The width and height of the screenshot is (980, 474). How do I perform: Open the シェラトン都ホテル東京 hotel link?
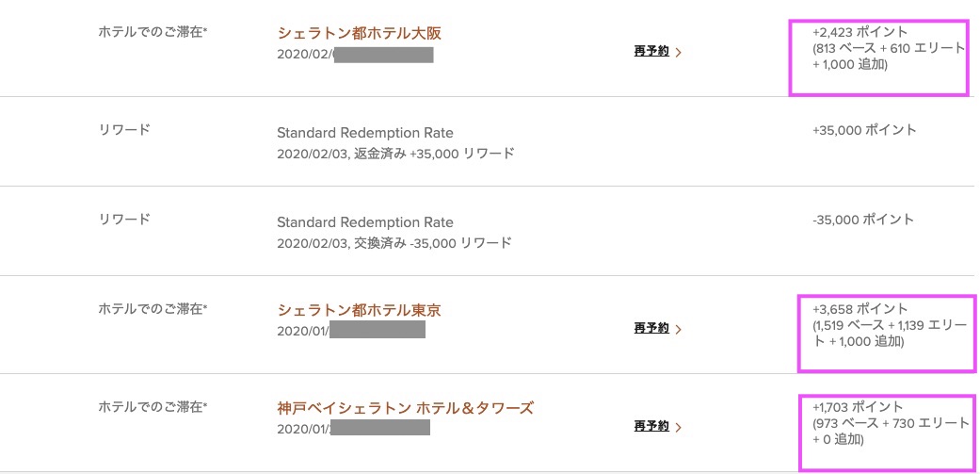pos(359,309)
